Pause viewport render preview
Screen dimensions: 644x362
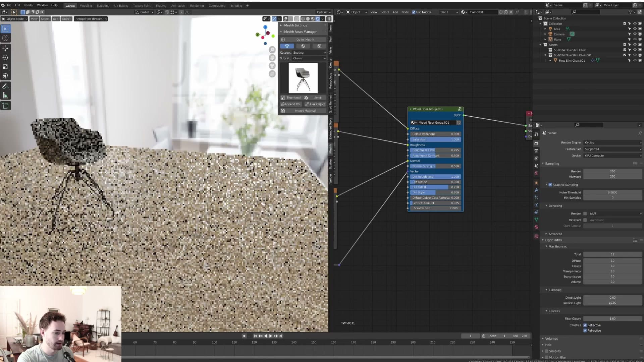click(329, 19)
